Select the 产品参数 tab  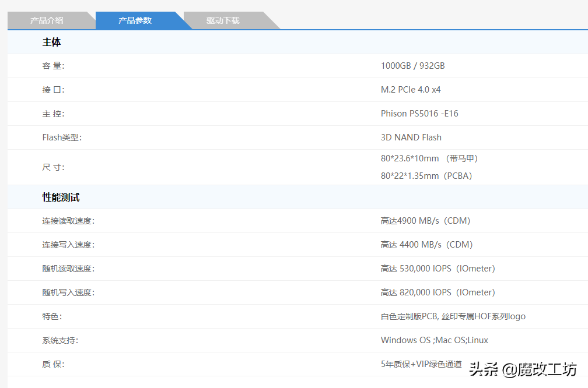click(135, 20)
